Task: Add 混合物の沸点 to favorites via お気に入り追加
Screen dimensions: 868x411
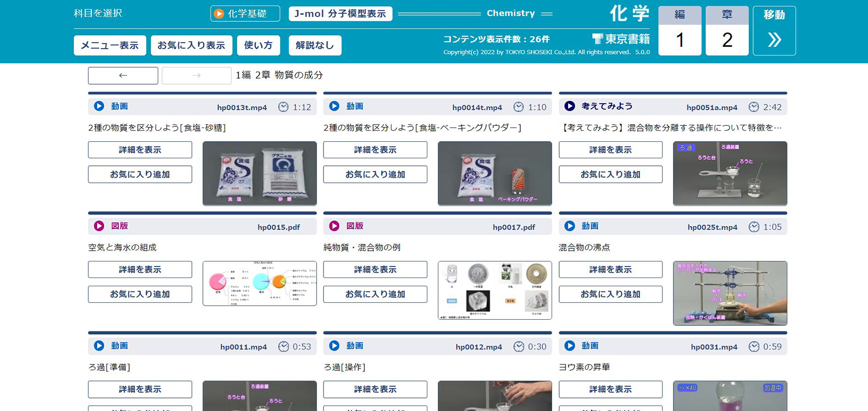Action: click(x=610, y=295)
